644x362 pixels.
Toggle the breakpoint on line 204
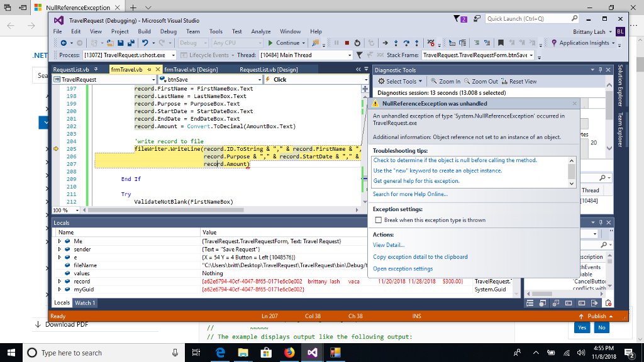[x=56, y=142]
